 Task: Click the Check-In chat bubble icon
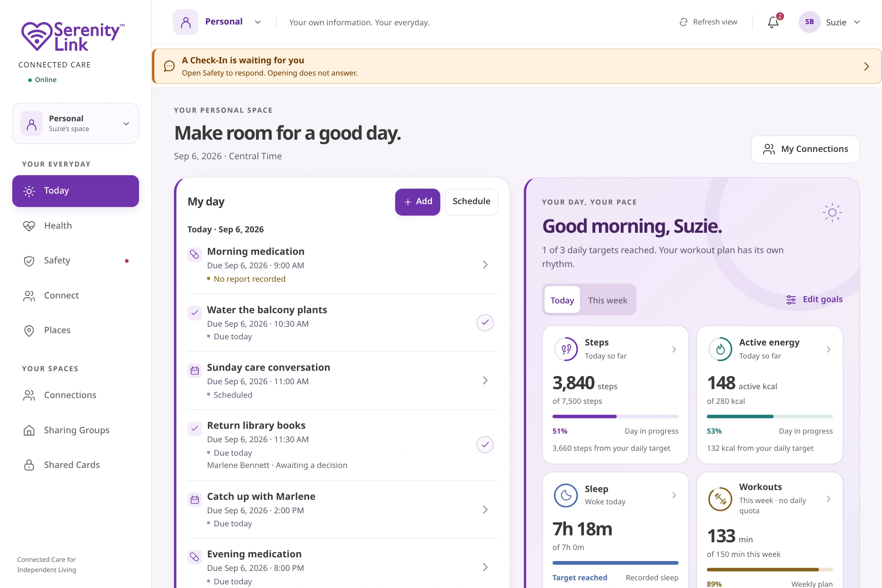169,66
